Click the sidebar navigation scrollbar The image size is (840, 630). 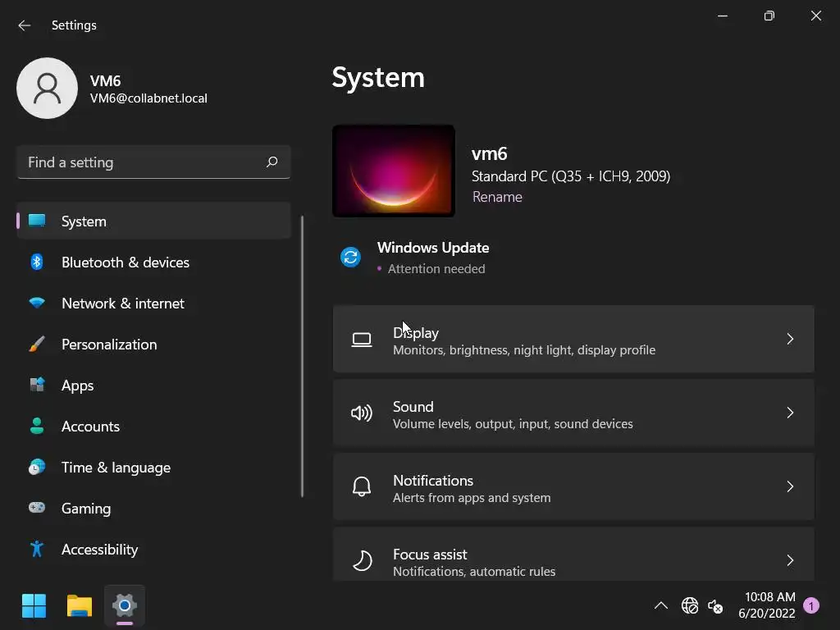(x=302, y=356)
